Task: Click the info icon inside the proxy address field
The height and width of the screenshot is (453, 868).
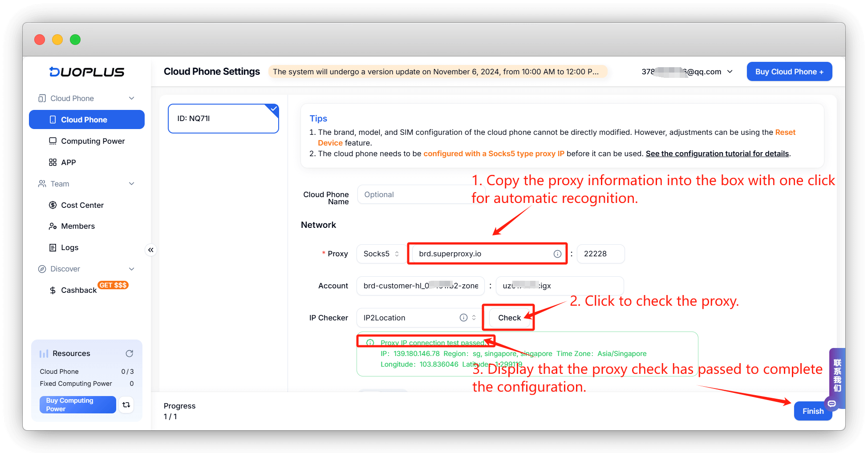Action: point(557,254)
